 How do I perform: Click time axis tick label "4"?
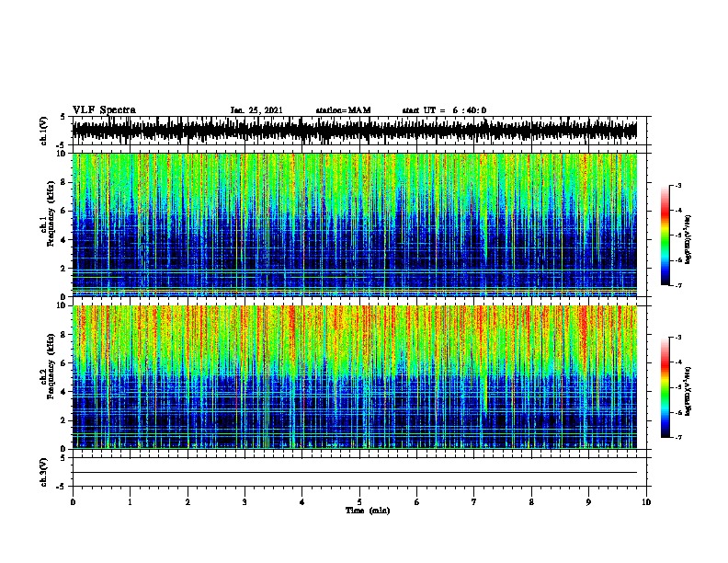(302, 502)
